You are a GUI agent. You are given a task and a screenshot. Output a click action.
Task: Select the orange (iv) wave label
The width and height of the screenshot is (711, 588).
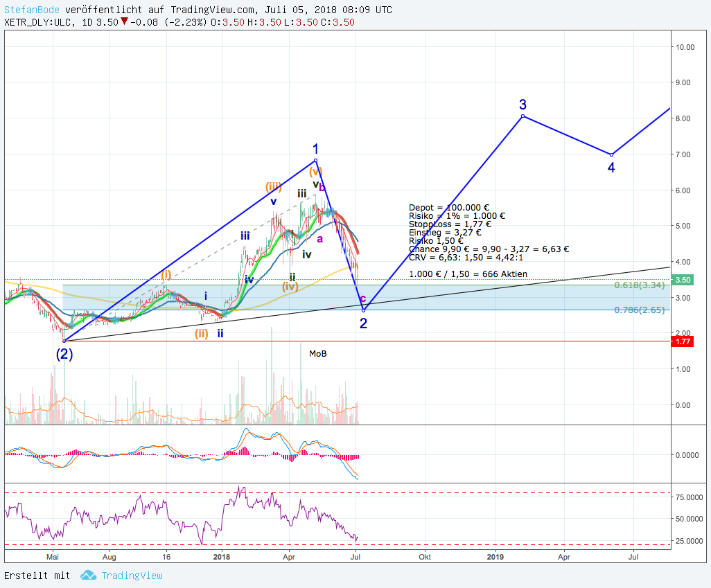pos(290,286)
